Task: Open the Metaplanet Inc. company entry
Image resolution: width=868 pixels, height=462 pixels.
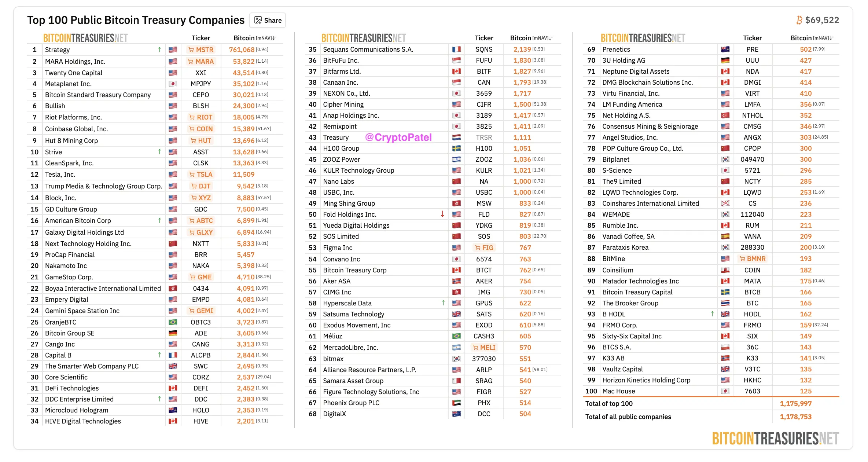Action: click(68, 84)
